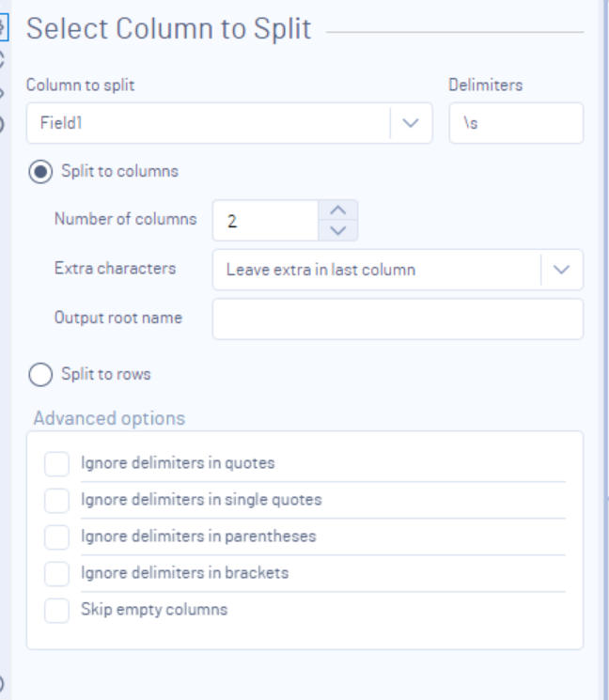The width and height of the screenshot is (609, 700).
Task: Click the Output root name label
Action: [118, 318]
